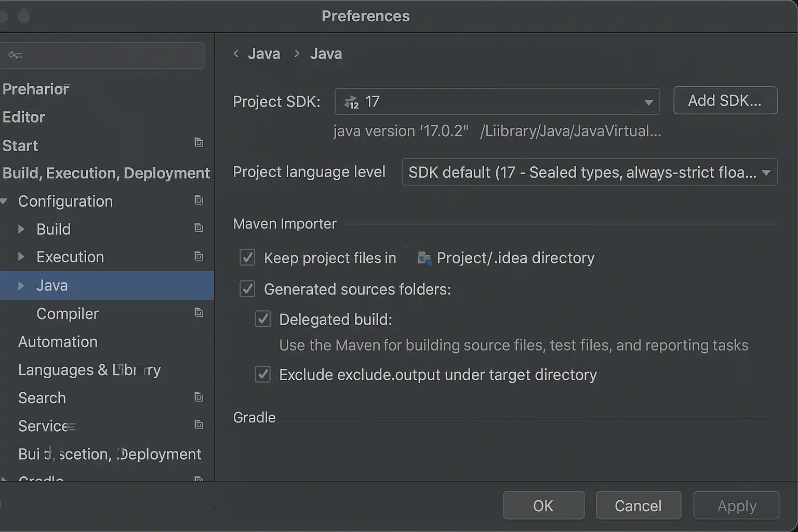Click the project-level icon beside Service
798x532 pixels.
[x=198, y=424]
